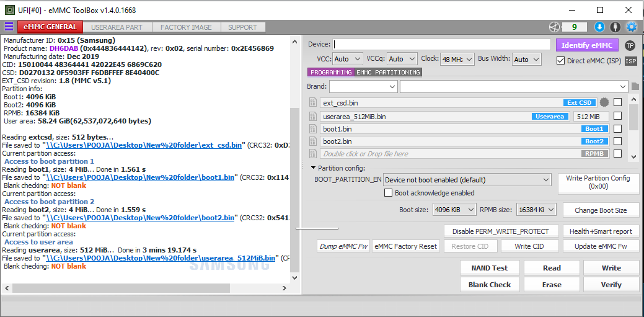Switch to USERAREA PART tab
Screen dimensions: 644x317
pyautogui.click(x=117, y=27)
